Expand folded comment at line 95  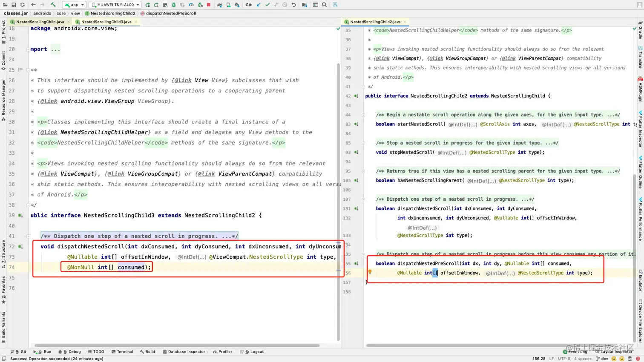pyautogui.click(x=363, y=171)
